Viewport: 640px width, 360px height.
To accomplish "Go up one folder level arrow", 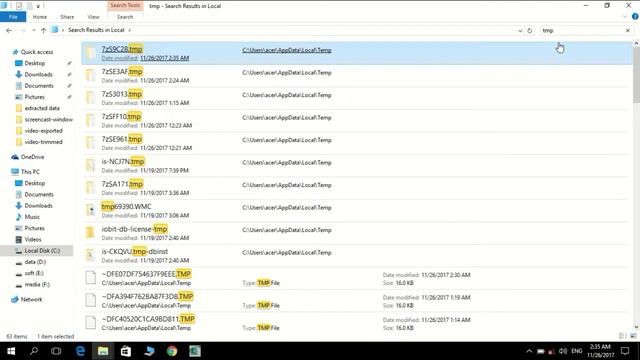I will [x=43, y=30].
